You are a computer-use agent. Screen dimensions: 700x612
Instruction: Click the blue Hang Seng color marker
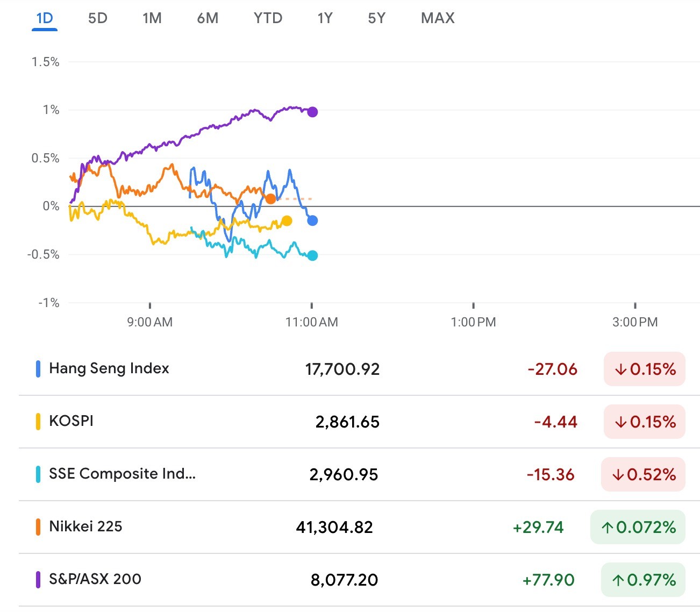tap(38, 369)
